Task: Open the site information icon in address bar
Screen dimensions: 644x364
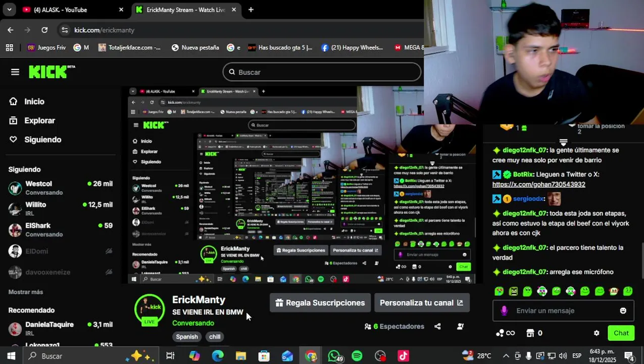Action: pyautogui.click(x=64, y=30)
